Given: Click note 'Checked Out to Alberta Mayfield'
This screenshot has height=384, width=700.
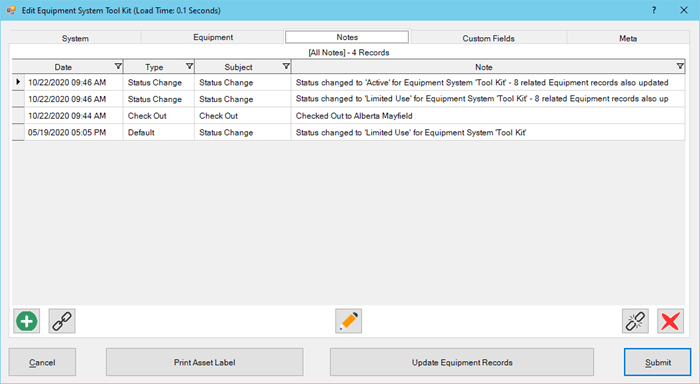Looking at the screenshot, I should [488, 116].
